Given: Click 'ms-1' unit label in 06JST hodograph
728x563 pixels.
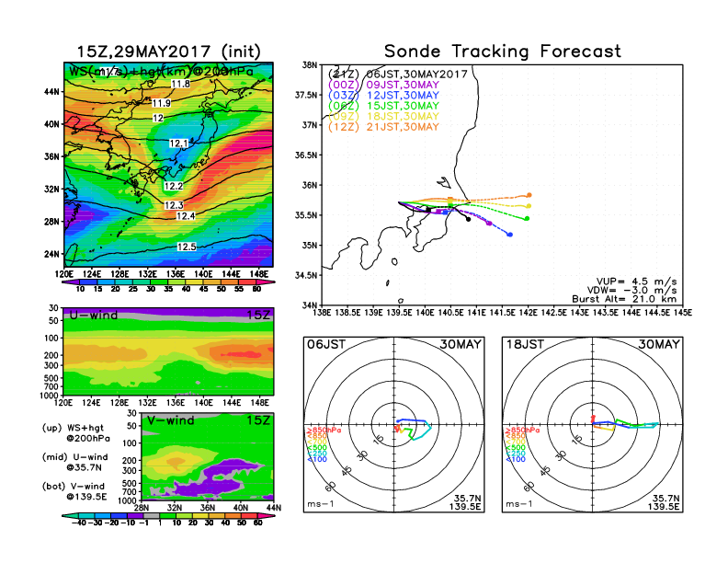Looking at the screenshot, I should 321,504.
